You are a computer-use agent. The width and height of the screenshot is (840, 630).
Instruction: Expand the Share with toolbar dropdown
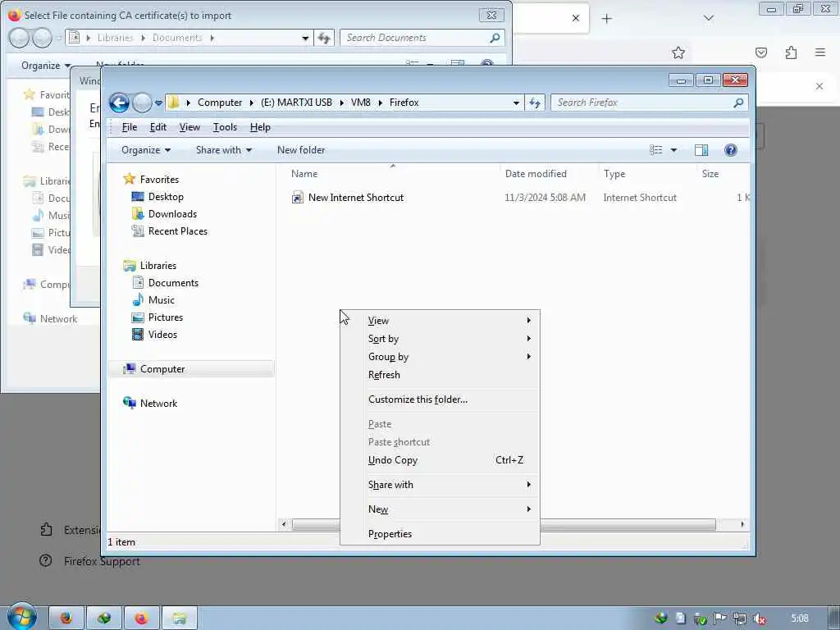point(223,150)
